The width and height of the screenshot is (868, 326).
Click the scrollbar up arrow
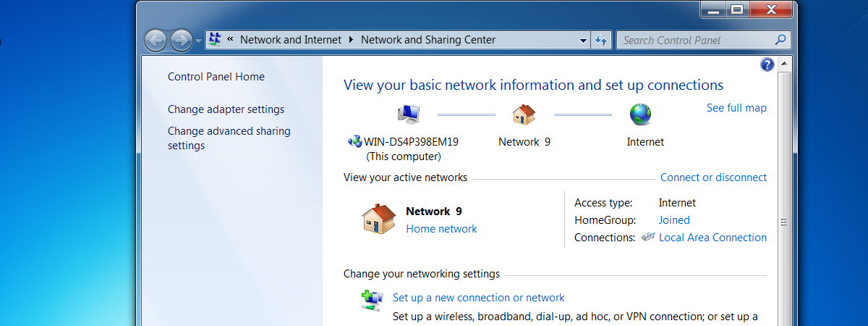[x=783, y=64]
